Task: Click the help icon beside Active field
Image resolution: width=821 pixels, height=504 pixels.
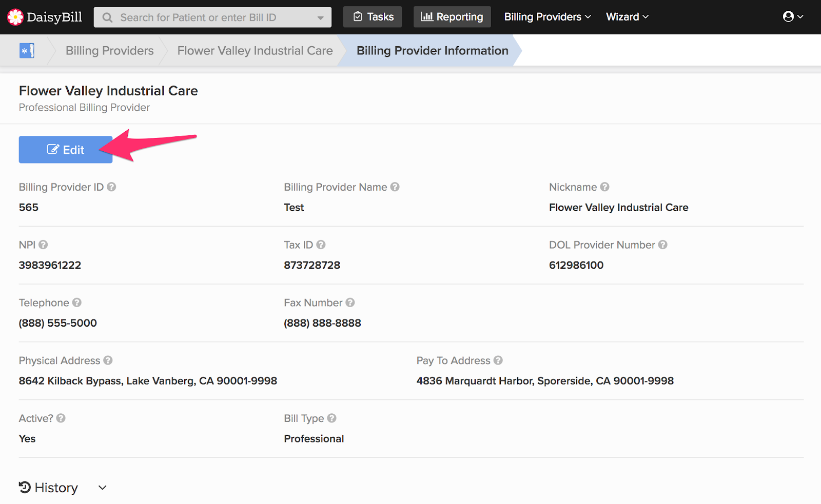Action: point(61,418)
